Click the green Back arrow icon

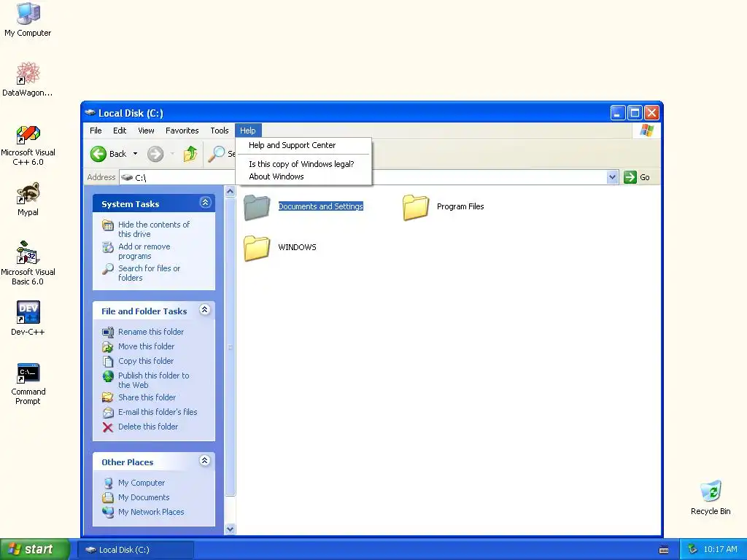coord(98,154)
